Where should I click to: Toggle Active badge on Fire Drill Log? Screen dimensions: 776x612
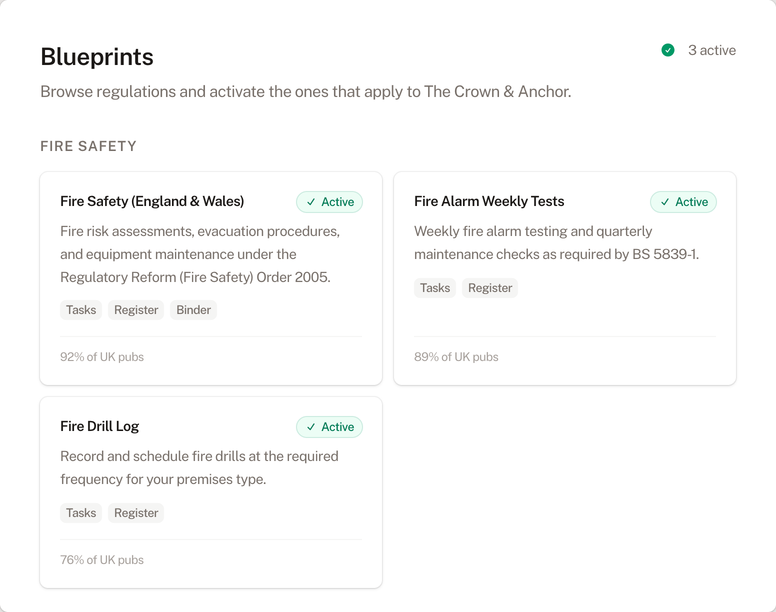click(329, 427)
